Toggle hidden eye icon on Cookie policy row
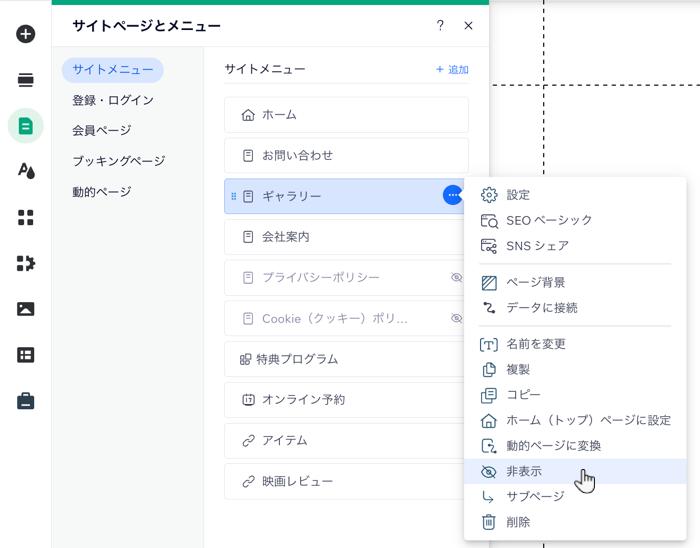The width and height of the screenshot is (700, 548). tap(456, 318)
